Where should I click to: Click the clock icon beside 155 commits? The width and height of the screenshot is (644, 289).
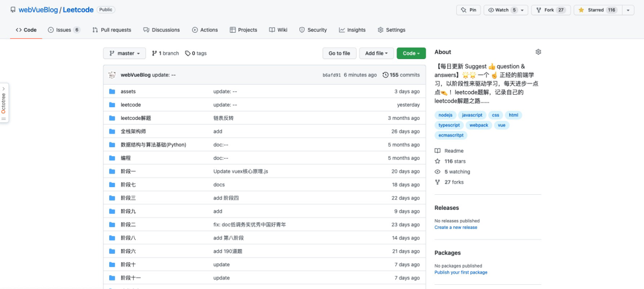tap(385, 75)
